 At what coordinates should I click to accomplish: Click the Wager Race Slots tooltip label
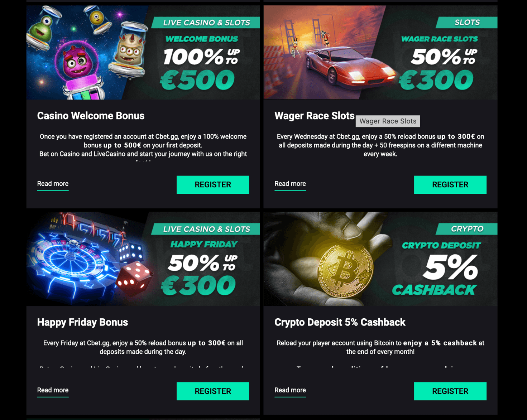point(388,121)
